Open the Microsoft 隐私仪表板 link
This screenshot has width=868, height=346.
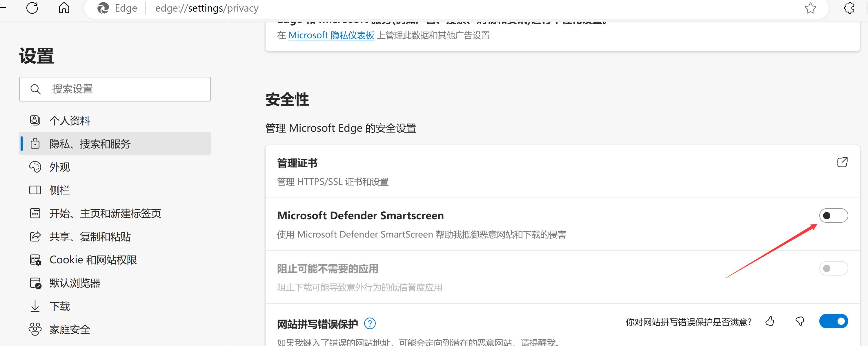(331, 35)
